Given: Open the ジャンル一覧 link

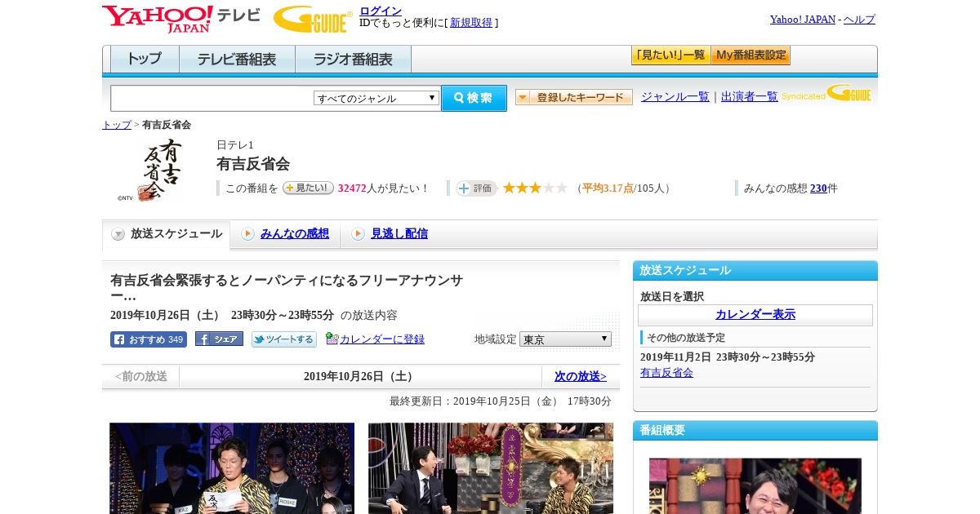Looking at the screenshot, I should click(x=675, y=97).
